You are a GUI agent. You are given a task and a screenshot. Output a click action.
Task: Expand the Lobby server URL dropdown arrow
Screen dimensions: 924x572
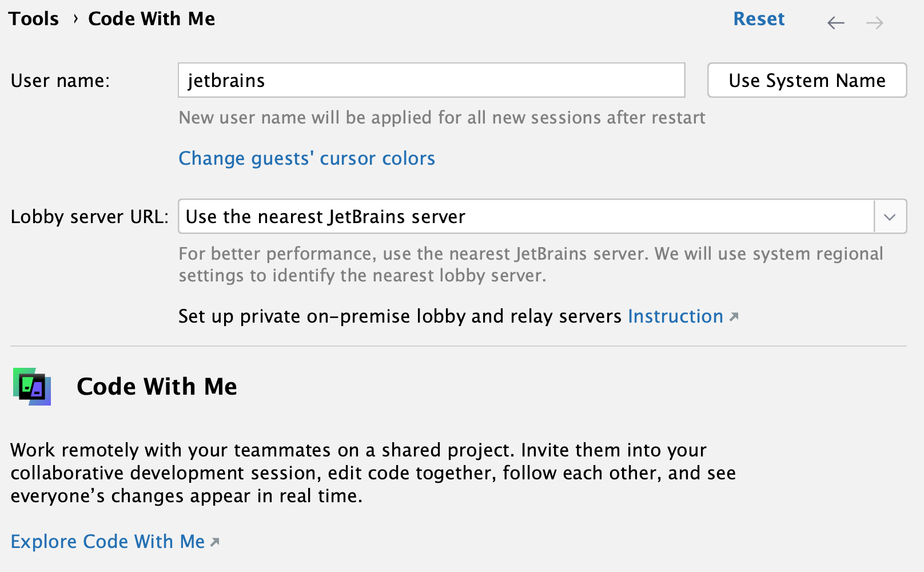point(890,217)
